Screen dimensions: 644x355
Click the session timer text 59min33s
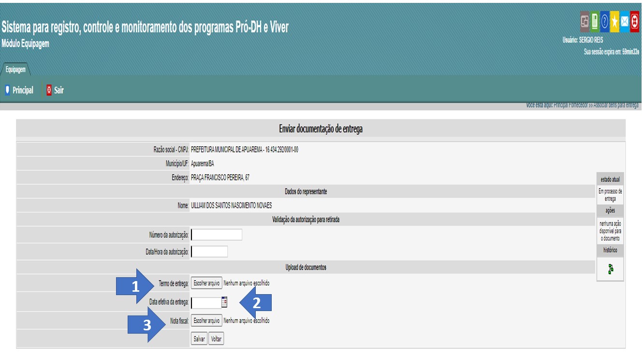coord(630,52)
